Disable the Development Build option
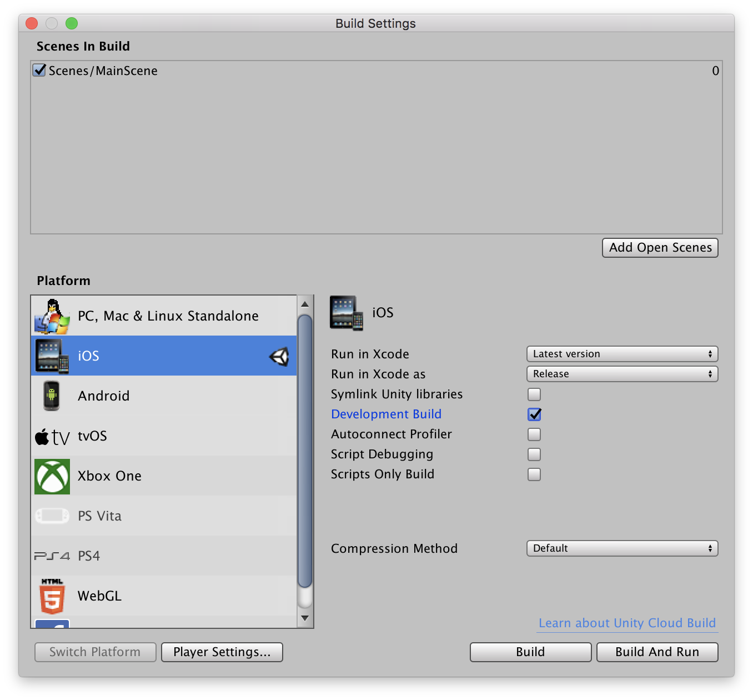753x700 pixels. (x=534, y=414)
